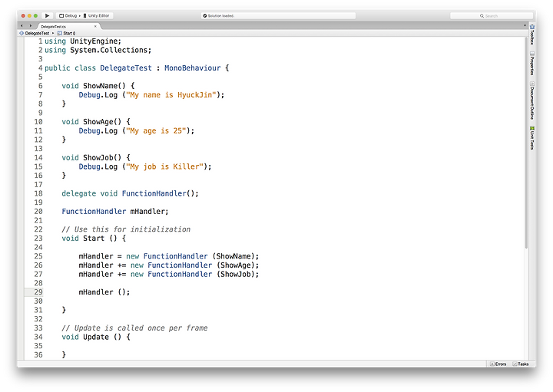553x392 pixels.
Task: Open the document tab list dropdown arrow
Action: [525, 25]
